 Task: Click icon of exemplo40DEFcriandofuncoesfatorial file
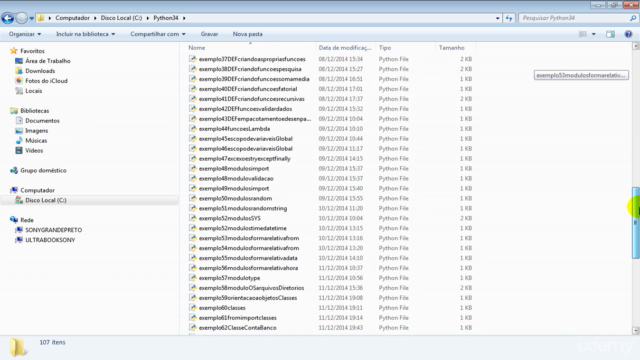coord(193,89)
